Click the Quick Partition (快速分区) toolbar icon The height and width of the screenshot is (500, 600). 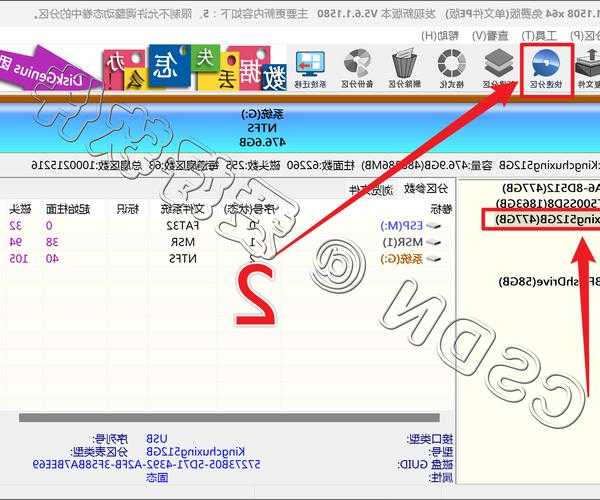(546, 69)
